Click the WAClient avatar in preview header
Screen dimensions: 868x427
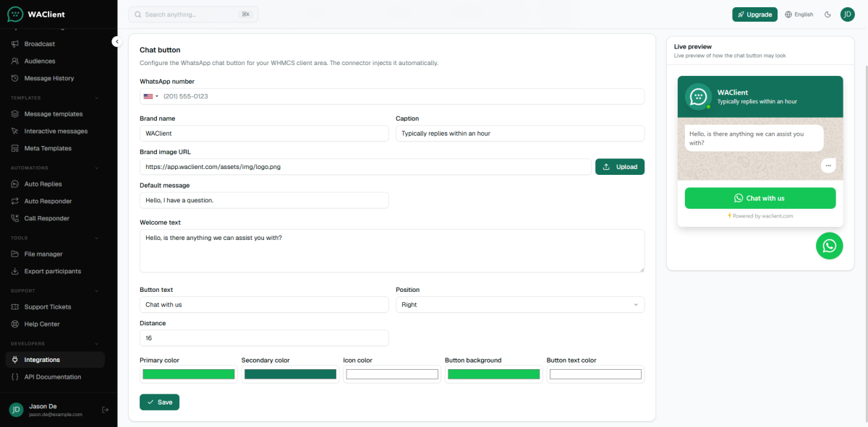pyautogui.click(x=699, y=97)
